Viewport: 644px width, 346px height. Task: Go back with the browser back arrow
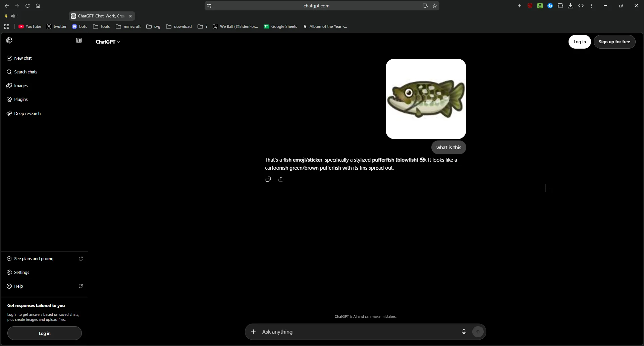pyautogui.click(x=7, y=6)
